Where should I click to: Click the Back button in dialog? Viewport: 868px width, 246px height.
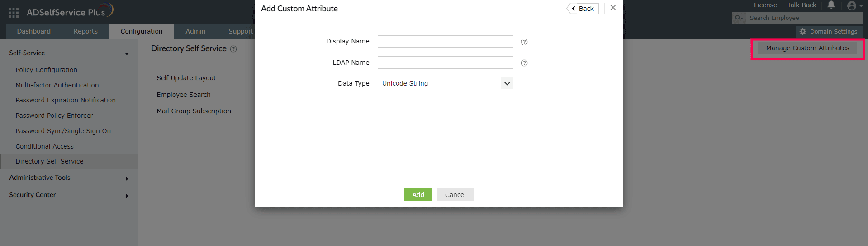[583, 9]
